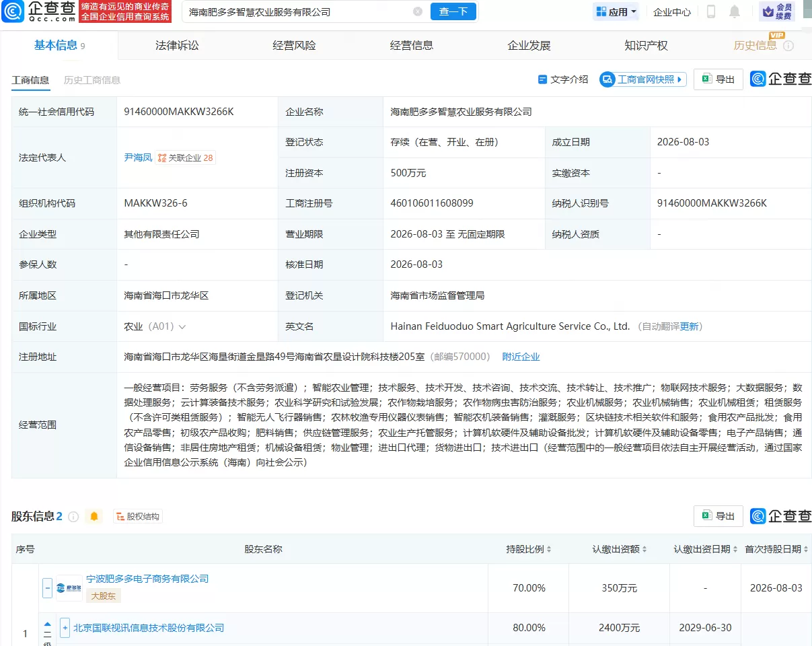The width and height of the screenshot is (812, 646).
Task: Click the 查一下 search button
Action: point(453,11)
